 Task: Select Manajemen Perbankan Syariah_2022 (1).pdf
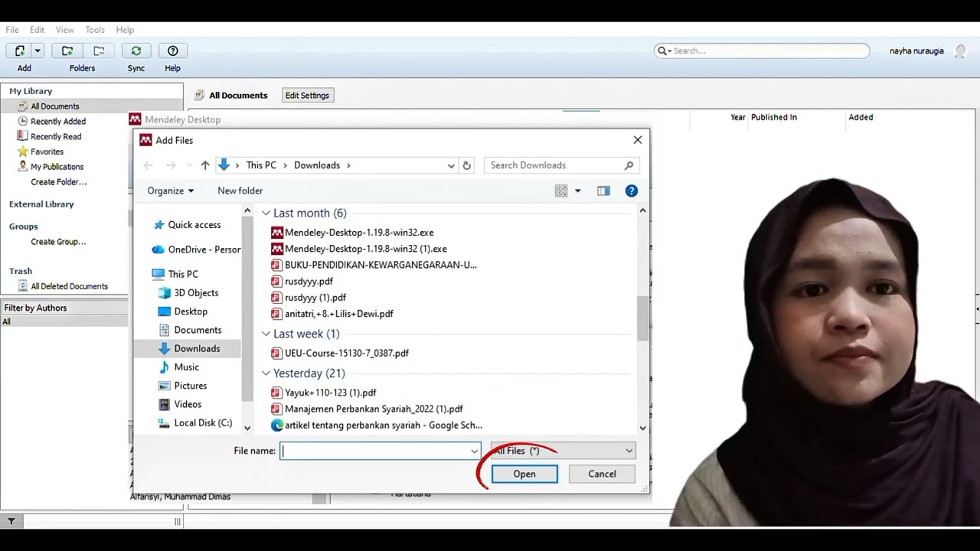[x=367, y=409]
